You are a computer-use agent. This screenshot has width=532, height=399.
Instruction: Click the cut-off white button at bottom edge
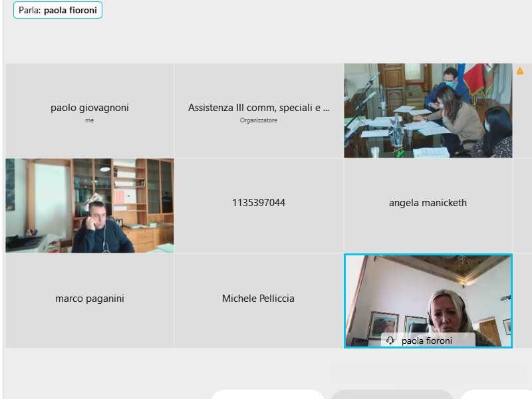[x=496, y=394]
